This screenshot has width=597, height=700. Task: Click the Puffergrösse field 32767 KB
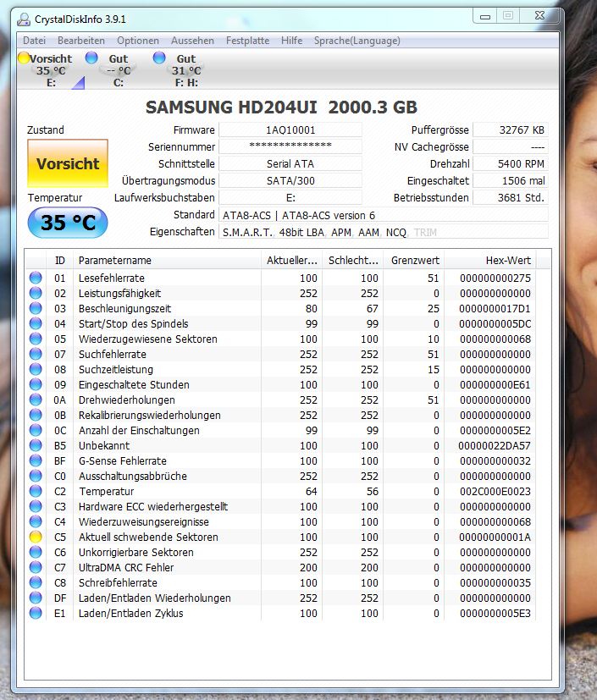coord(511,130)
